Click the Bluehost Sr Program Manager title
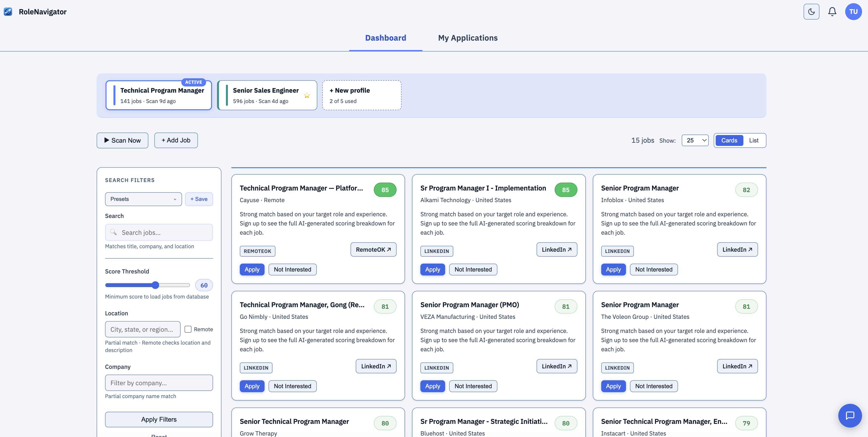This screenshot has width=868, height=437. 484,421
